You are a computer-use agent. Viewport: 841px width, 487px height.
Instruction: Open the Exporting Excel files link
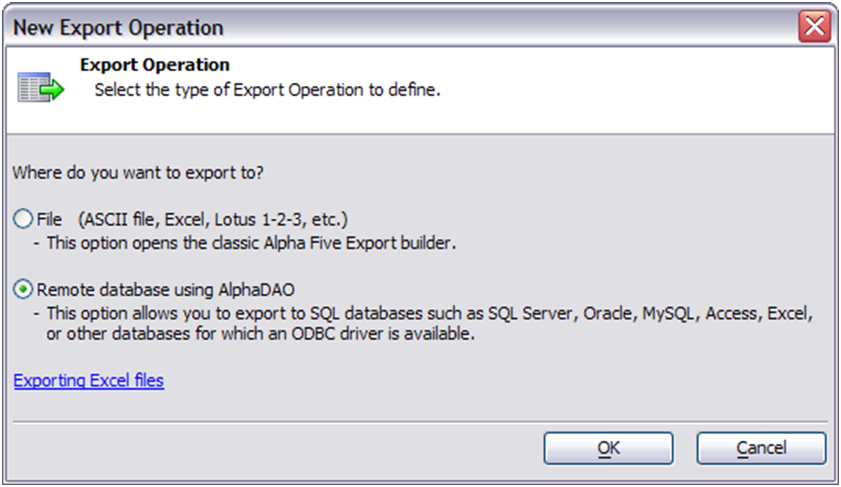[88, 380]
